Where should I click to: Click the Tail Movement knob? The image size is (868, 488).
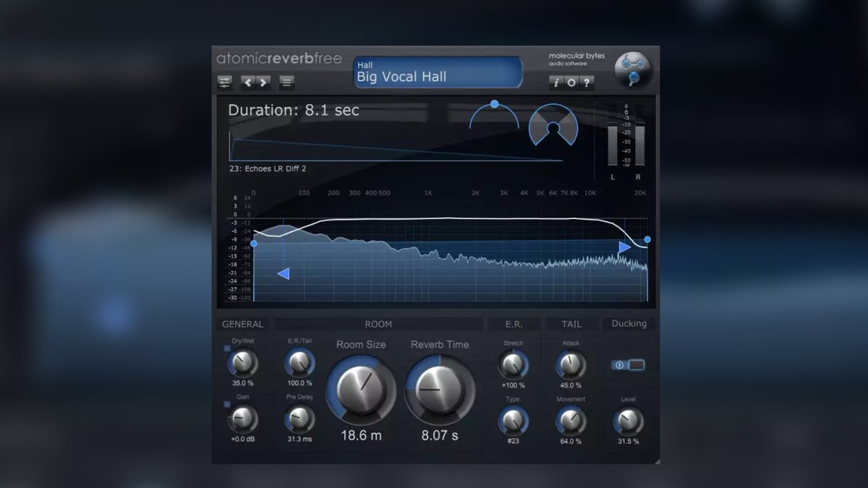571,421
